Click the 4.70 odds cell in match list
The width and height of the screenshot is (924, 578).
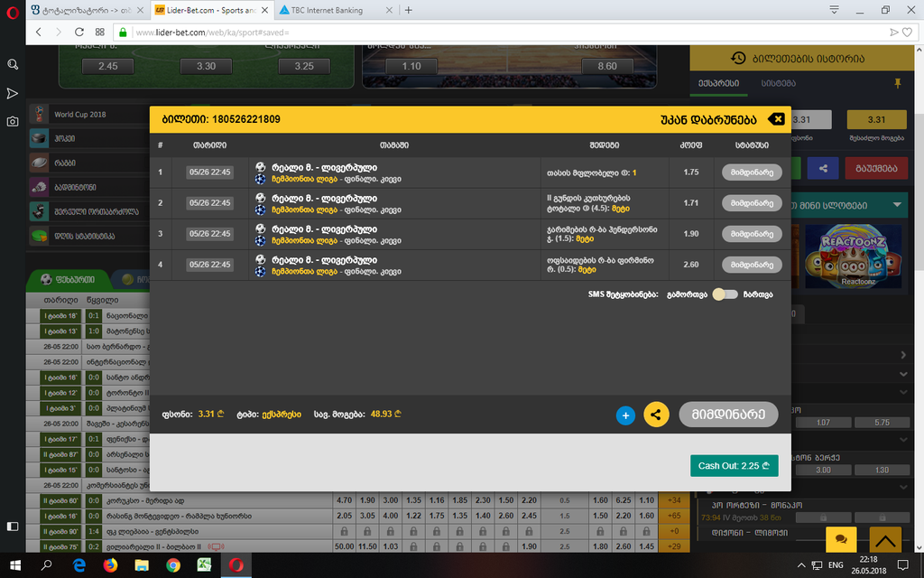tap(344, 500)
